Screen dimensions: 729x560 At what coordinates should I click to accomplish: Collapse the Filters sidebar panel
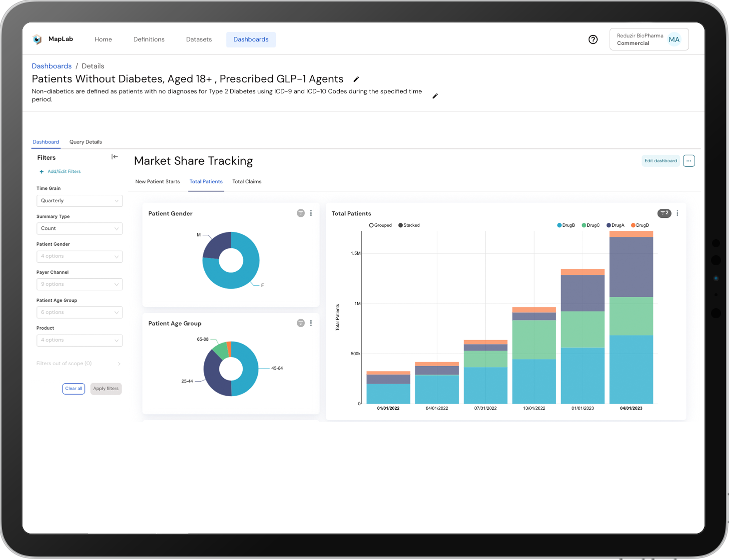(x=114, y=156)
